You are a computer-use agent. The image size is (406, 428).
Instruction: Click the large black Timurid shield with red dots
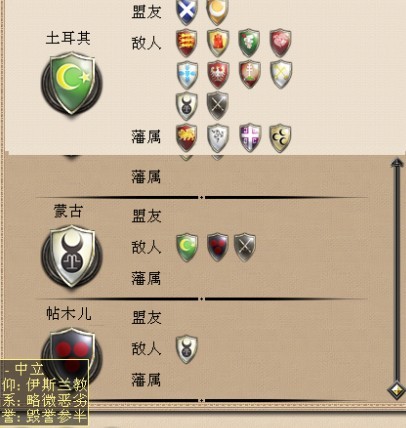coord(72,355)
